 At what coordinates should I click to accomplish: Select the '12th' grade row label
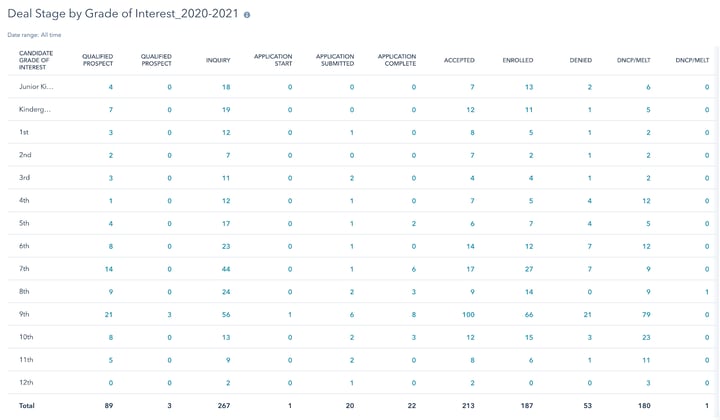[x=26, y=382]
